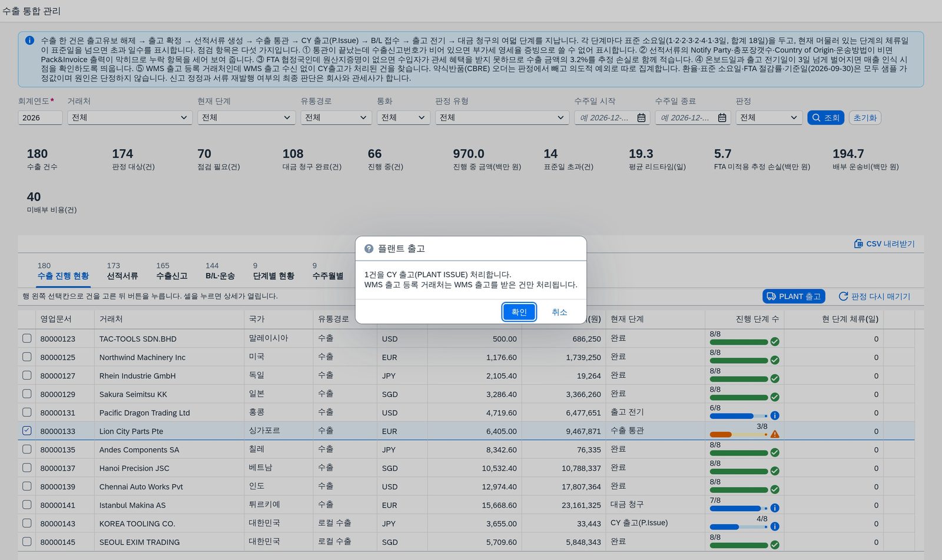Click CSV 내려받기 download icon
The height and width of the screenshot is (560, 942).
pos(858,244)
